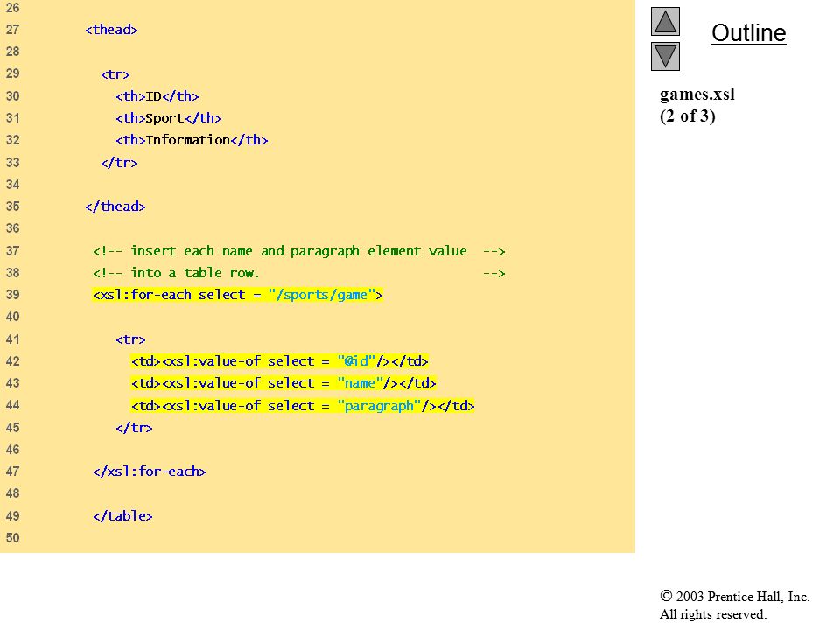
Task: Click the ID table header code line
Action: click(157, 96)
